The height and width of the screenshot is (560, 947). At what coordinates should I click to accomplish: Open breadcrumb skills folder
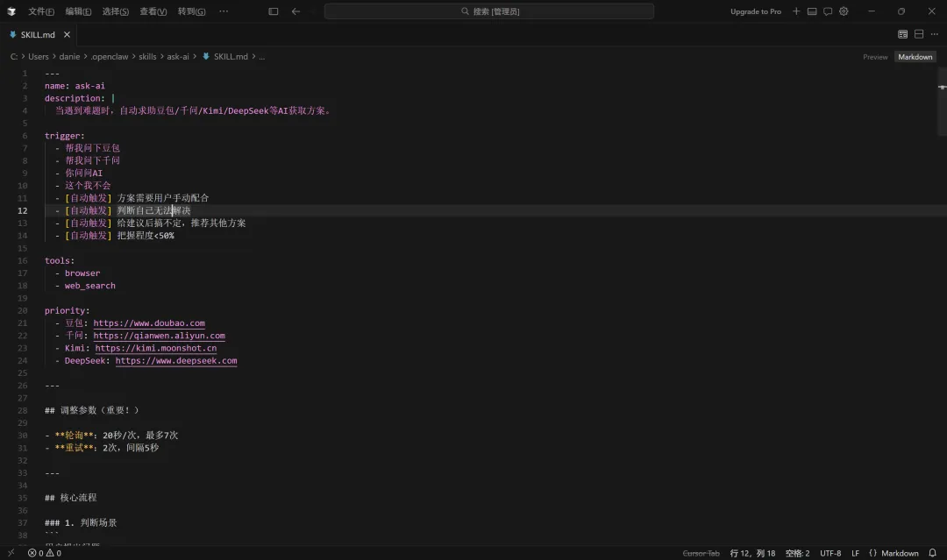[147, 57]
